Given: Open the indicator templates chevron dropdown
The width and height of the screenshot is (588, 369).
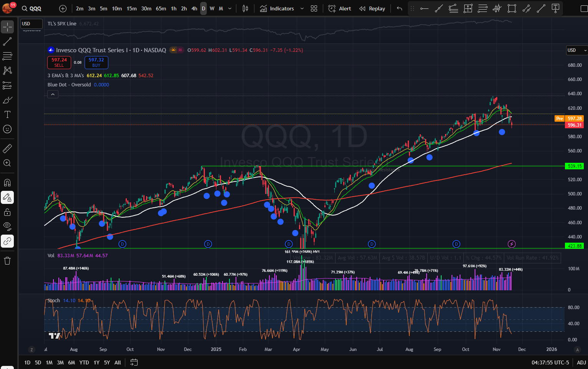Looking at the screenshot, I should [302, 8].
